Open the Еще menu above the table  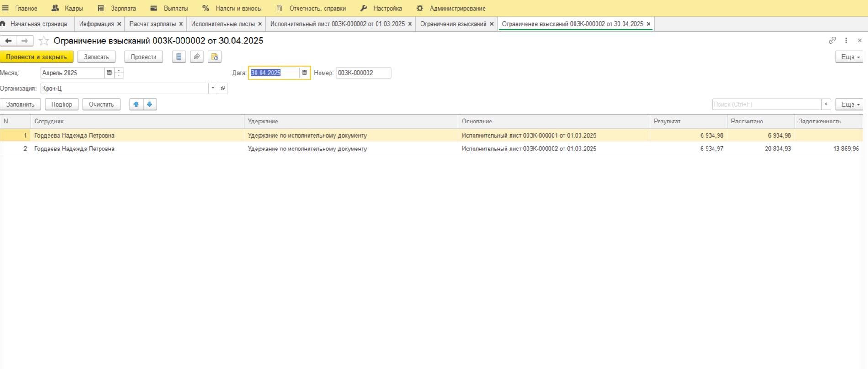tap(849, 104)
